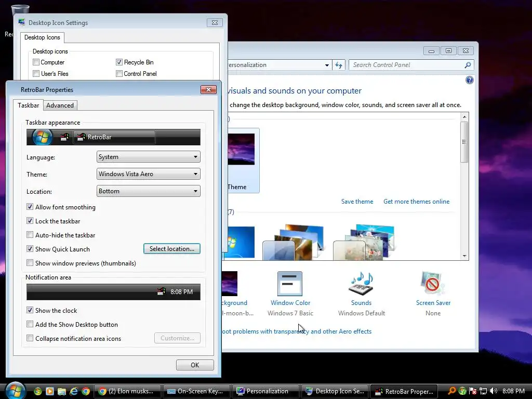The width and height of the screenshot is (532, 399).
Task: Toggle Show the clock checkbox
Action: 30,310
